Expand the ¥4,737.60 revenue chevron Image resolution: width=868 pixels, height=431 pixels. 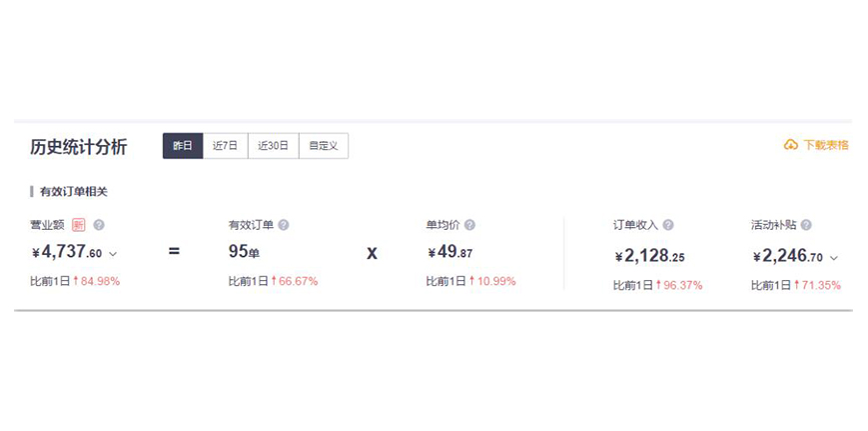[113, 254]
